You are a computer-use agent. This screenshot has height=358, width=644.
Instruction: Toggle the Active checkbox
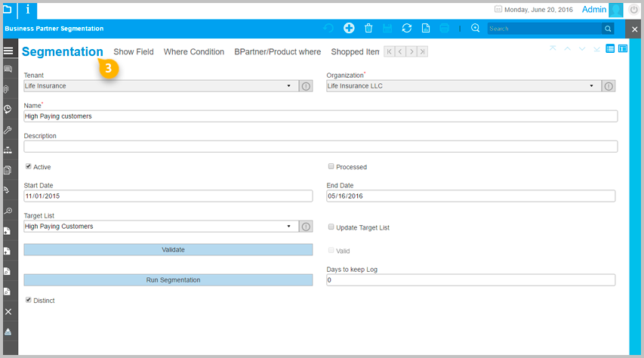click(29, 166)
